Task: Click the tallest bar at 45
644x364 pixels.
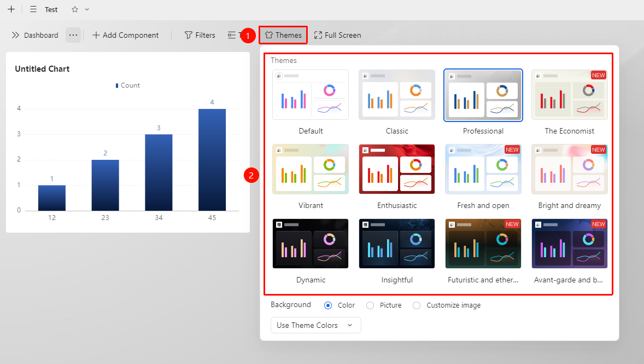Action: pos(212,160)
